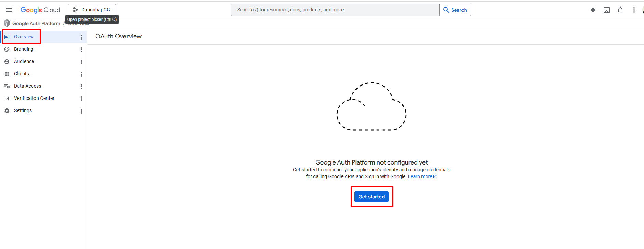Click the Branding palette icon

[x=7, y=49]
